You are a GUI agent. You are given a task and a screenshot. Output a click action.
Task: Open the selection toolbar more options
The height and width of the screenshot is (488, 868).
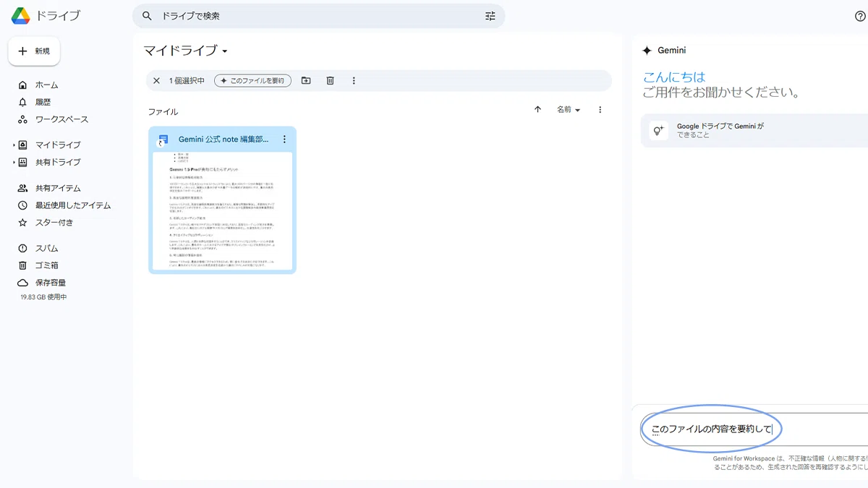[354, 80]
